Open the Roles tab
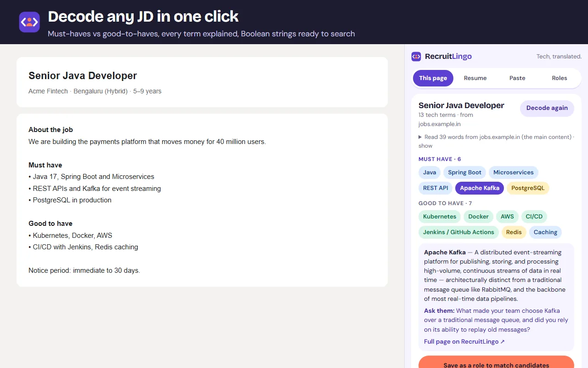 tap(560, 78)
